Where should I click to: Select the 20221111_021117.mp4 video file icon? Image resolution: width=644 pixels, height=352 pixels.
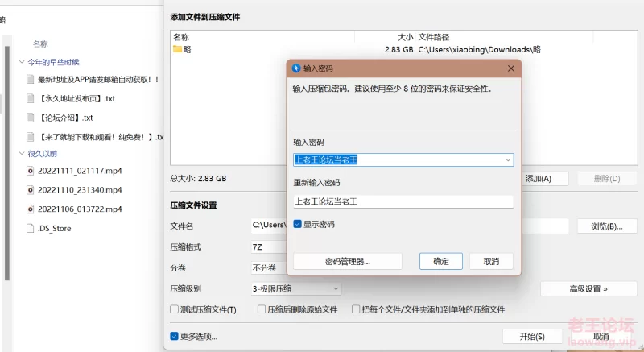click(x=30, y=171)
